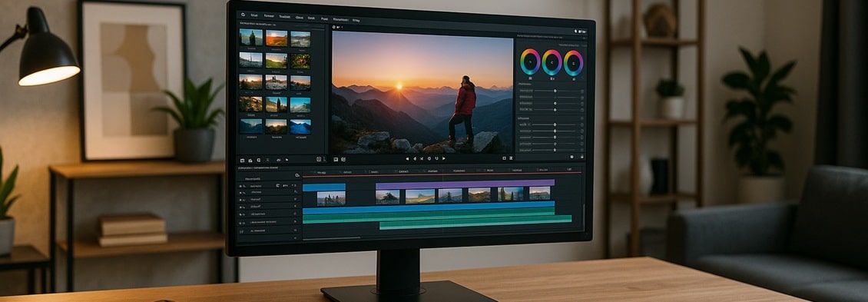The height and width of the screenshot is (302, 868).
Task: Click the first icon in the media bin bottom toolbar
Action: click(242, 160)
